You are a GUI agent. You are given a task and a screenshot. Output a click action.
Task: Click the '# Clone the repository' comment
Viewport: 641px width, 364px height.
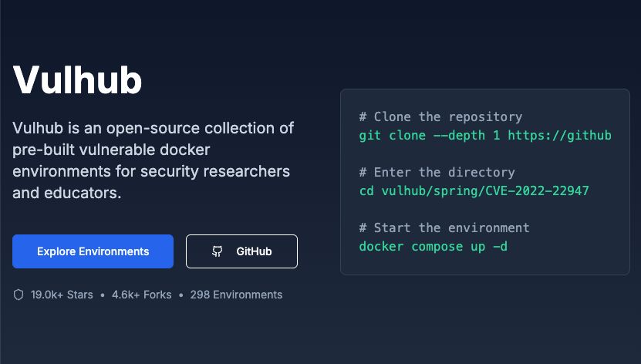point(440,117)
